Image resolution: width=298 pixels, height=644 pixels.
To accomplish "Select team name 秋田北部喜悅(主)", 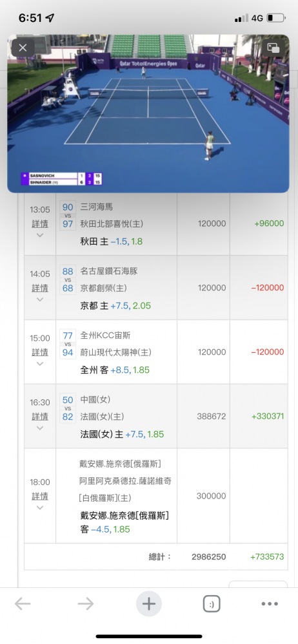I will (111, 224).
